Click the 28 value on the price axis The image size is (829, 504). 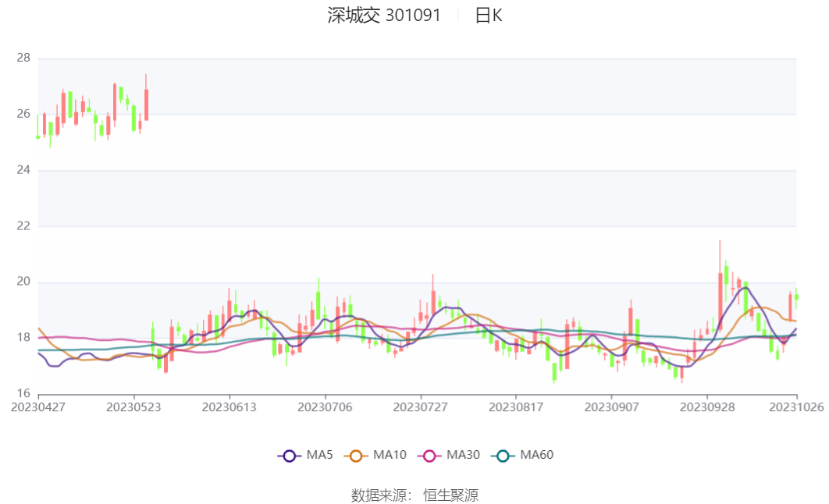pos(23,58)
